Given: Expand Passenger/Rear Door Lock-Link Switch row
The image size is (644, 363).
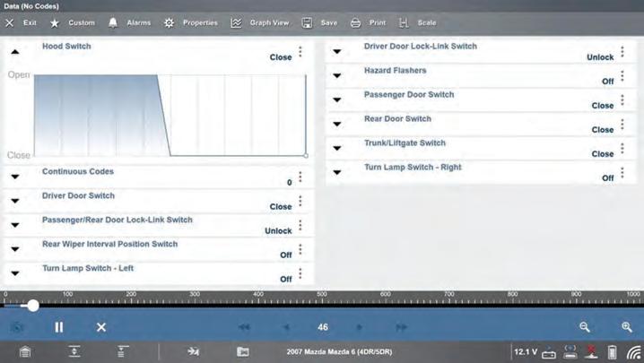Looking at the screenshot, I should [x=15, y=226].
